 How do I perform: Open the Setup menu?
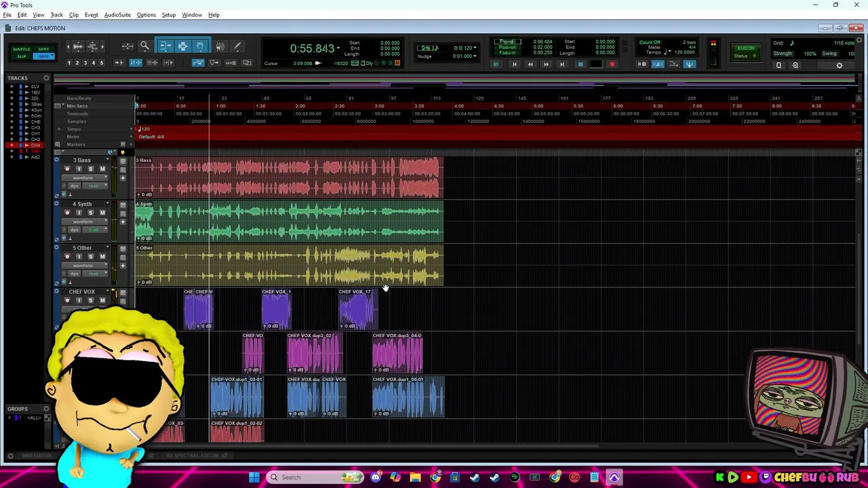(x=169, y=15)
